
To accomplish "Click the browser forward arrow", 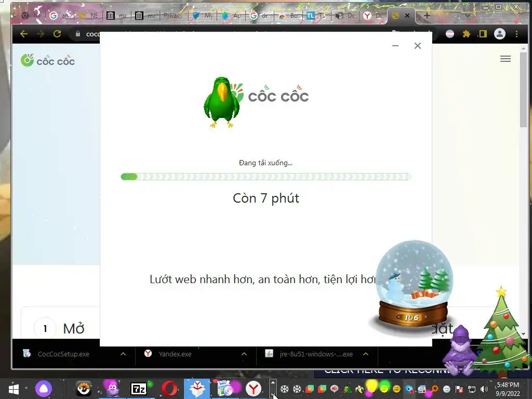I will (x=41, y=34).
